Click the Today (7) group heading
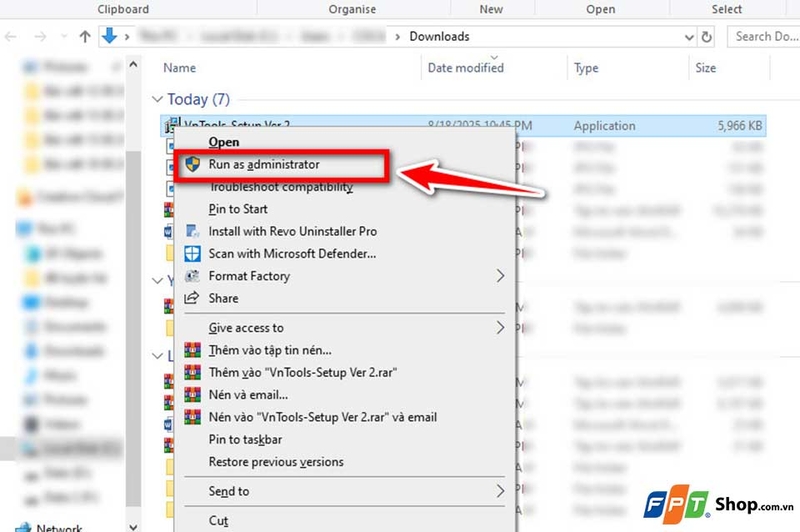The height and width of the screenshot is (532, 800). point(198,99)
